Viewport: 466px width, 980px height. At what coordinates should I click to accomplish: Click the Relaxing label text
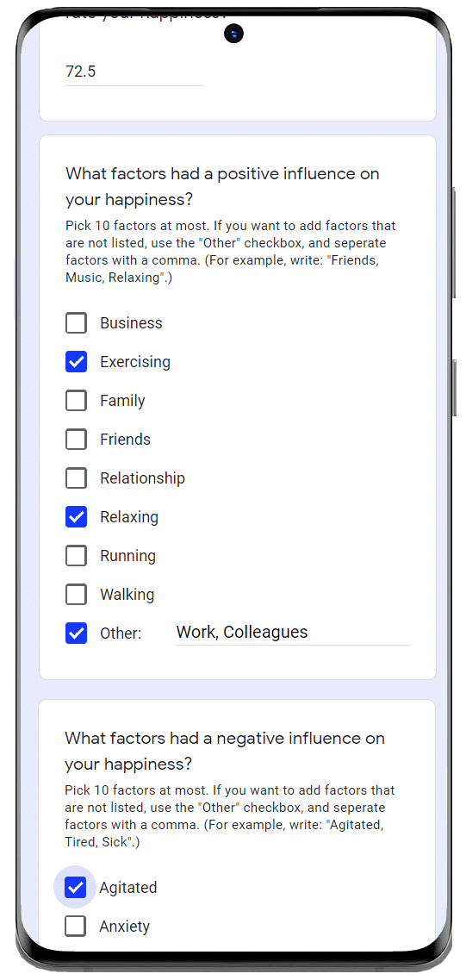click(x=129, y=517)
